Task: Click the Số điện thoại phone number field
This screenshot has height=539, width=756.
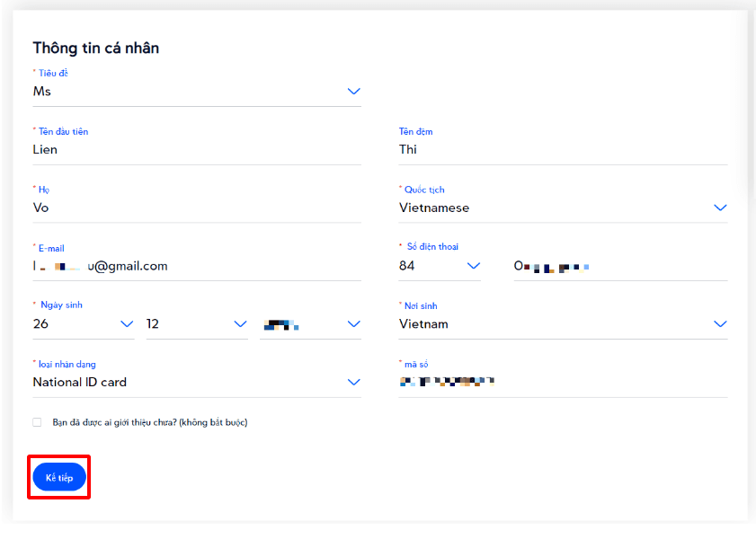Action: pos(620,266)
